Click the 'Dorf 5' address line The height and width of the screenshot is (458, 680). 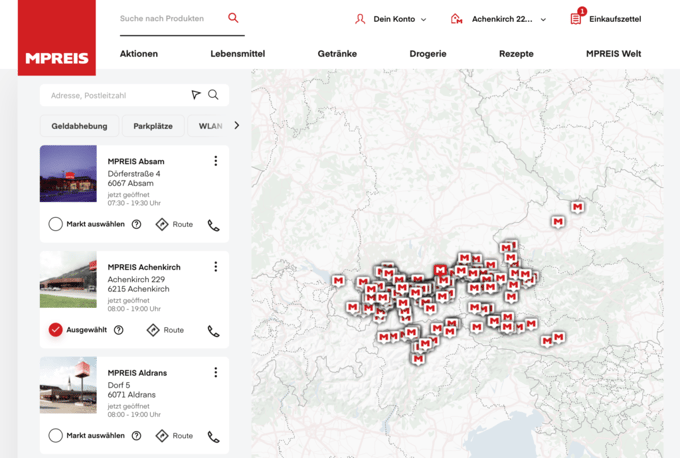coord(119,385)
